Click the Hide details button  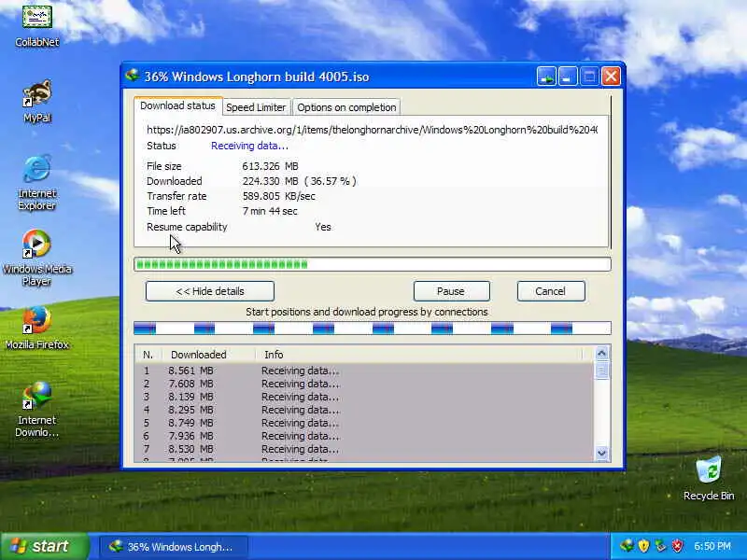coord(210,291)
